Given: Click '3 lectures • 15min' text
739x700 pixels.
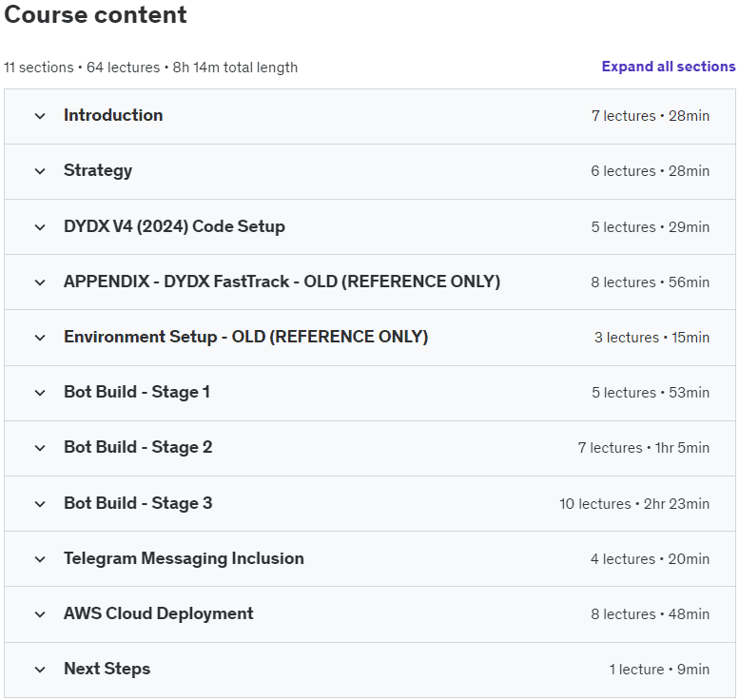Looking at the screenshot, I should 651,338.
